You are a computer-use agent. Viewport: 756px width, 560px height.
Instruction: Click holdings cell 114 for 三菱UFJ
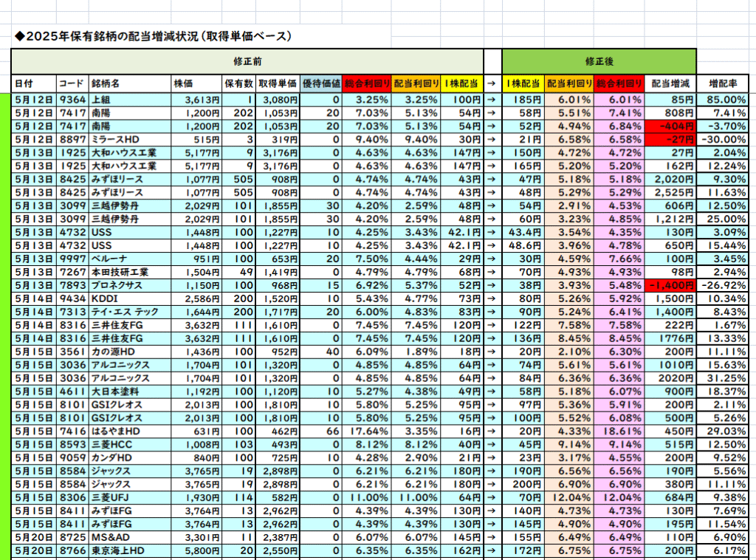238,498
